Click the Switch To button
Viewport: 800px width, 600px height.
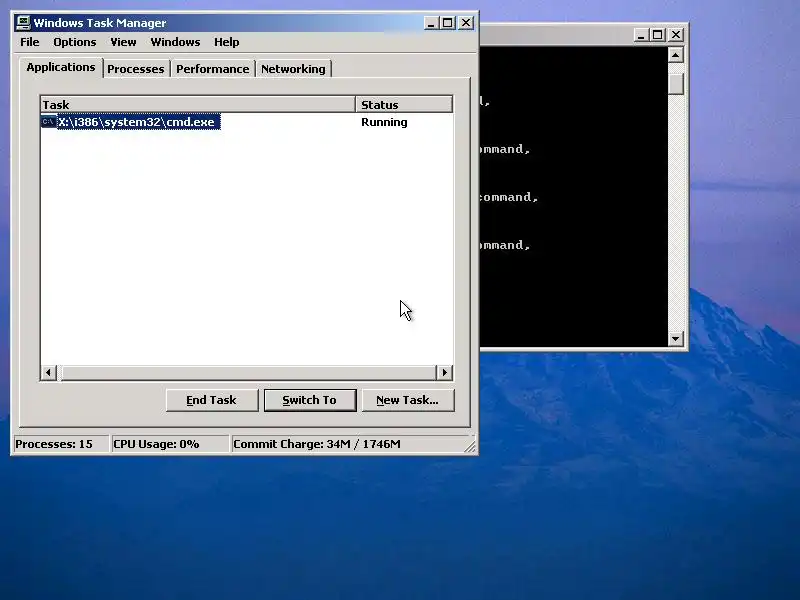tap(310, 400)
